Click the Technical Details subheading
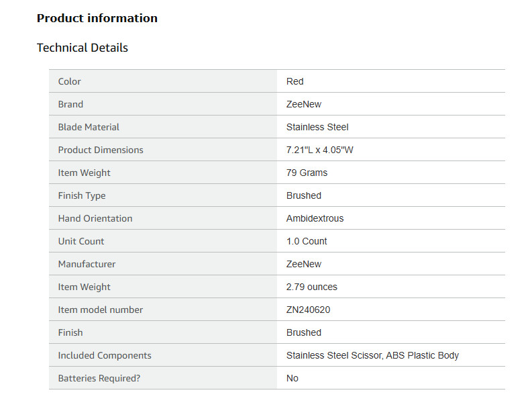Viewport: 532px width, 413px height. [82, 48]
